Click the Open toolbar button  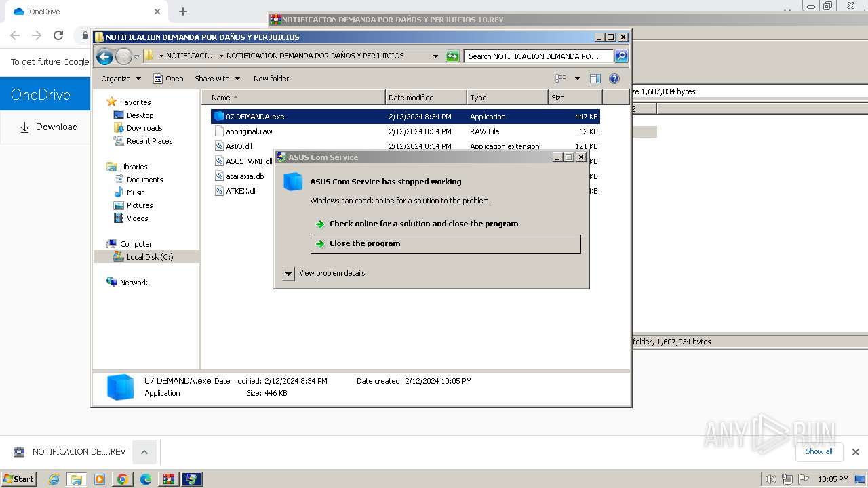click(168, 79)
